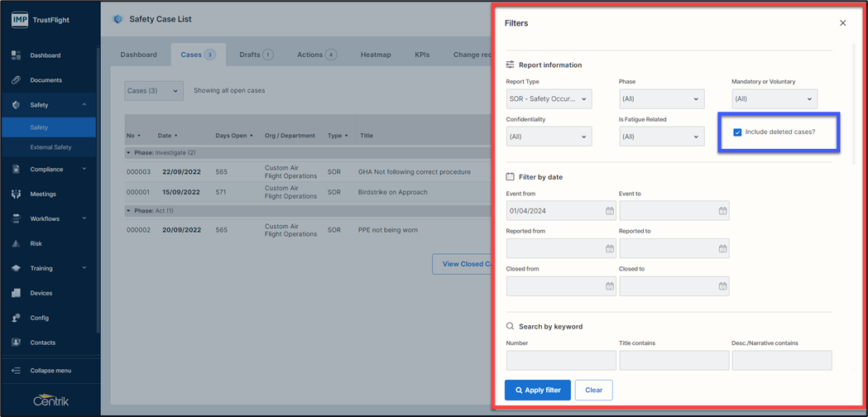Open Config settings icon

(x=16, y=318)
